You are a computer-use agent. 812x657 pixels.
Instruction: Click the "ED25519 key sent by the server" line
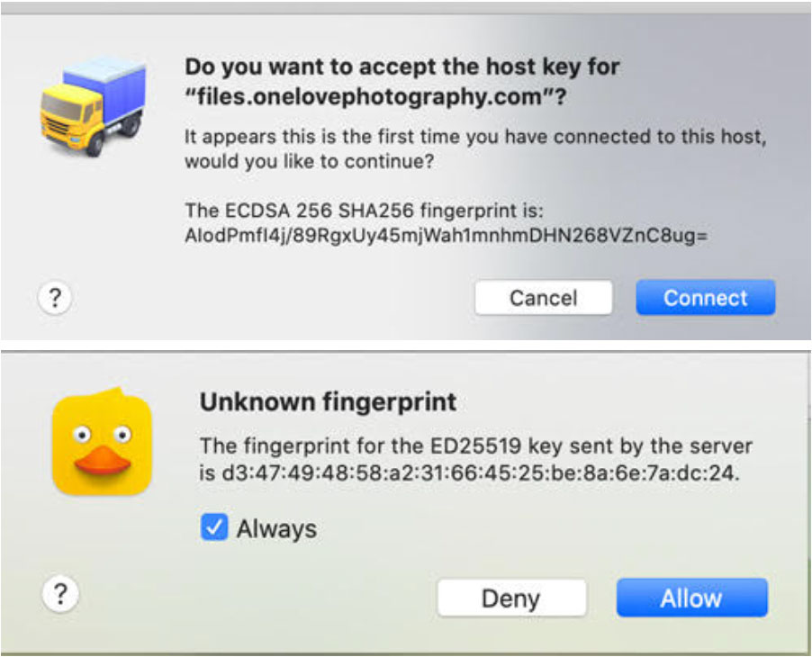475,445
